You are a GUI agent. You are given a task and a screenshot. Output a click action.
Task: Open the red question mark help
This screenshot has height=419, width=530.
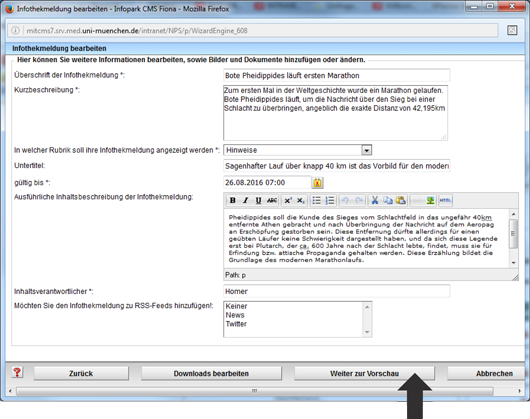click(17, 373)
